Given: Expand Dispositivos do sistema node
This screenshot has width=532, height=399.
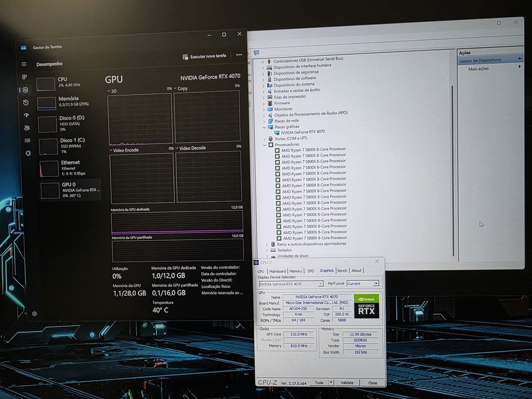Looking at the screenshot, I should click(x=263, y=86).
